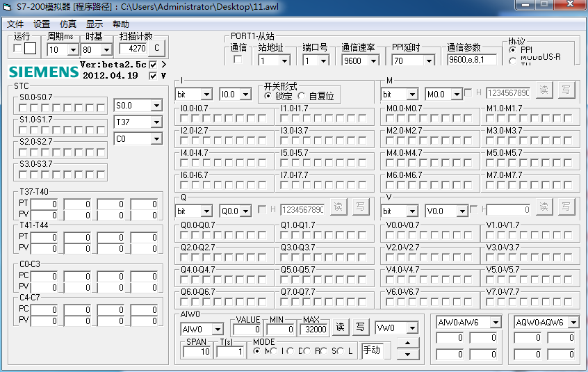Image resolution: width=588 pixels, height=372 pixels.
Task: Expand the 通信速率 baud rate dropdown
Action: tap(375, 60)
